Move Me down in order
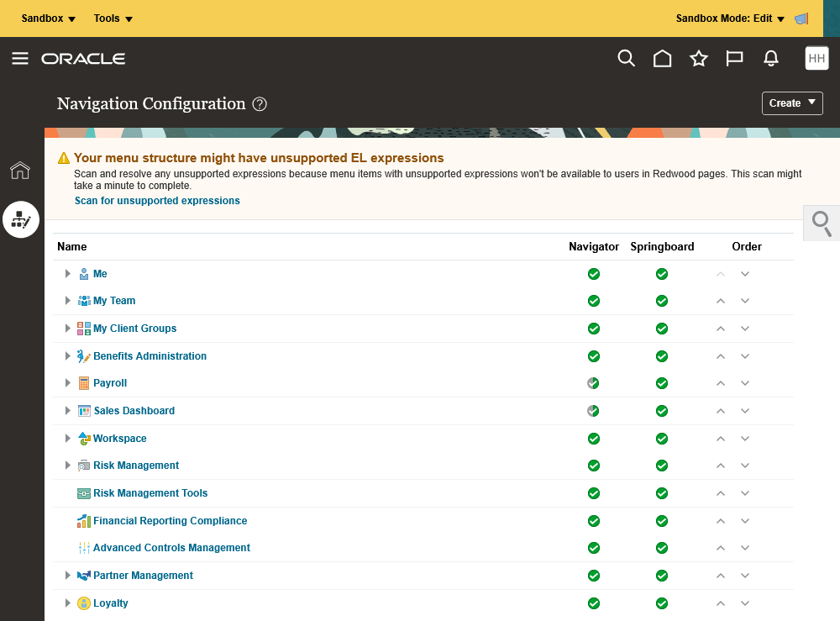 (745, 274)
